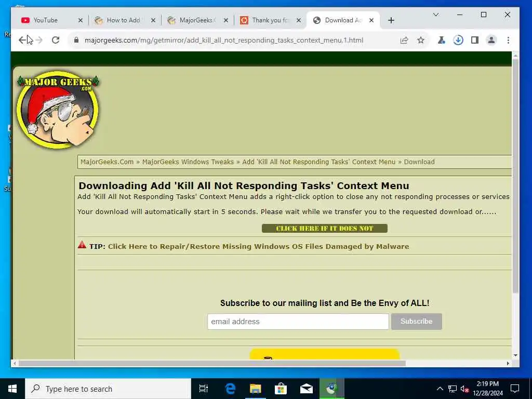The image size is (532, 399).
Task: Show downloads via the download icon
Action: [458, 40]
